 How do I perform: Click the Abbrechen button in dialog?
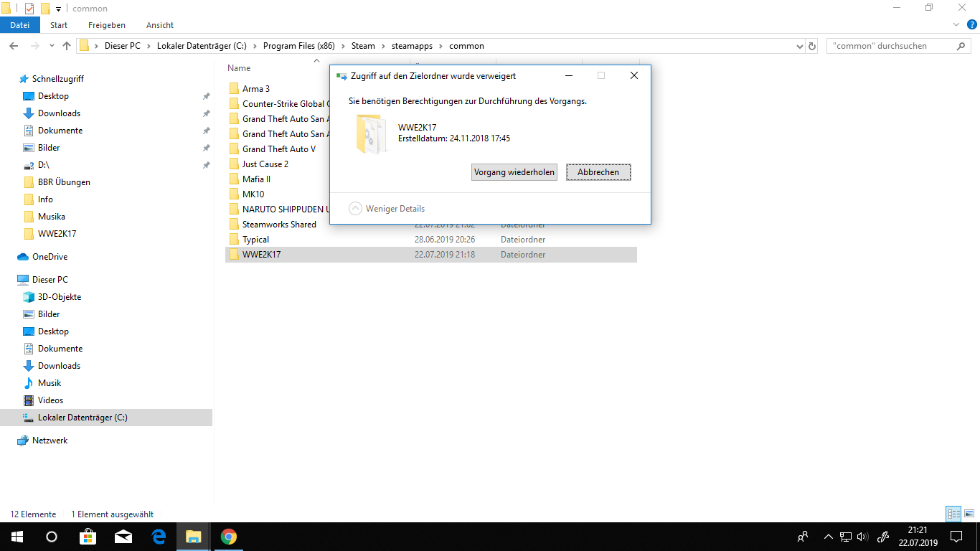598,173
